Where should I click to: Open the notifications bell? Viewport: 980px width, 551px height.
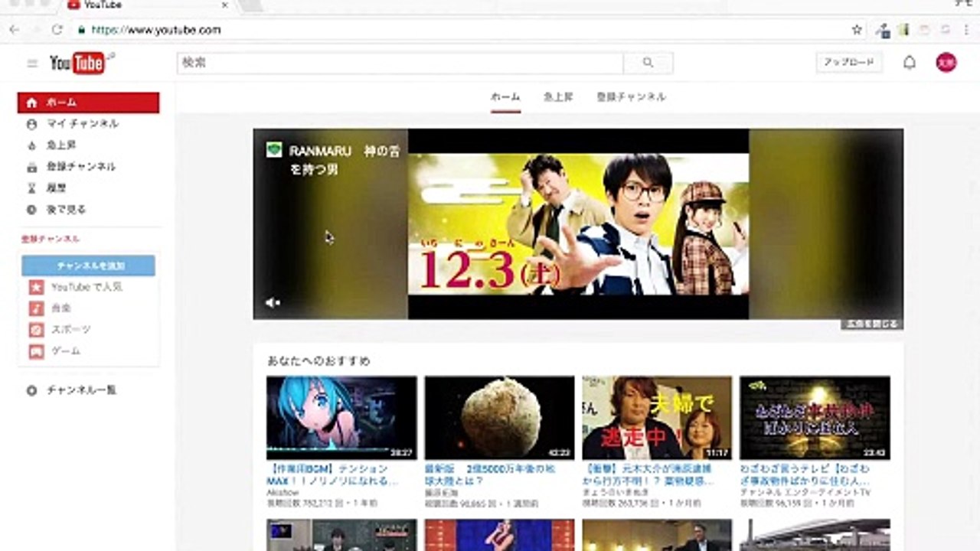click(910, 63)
